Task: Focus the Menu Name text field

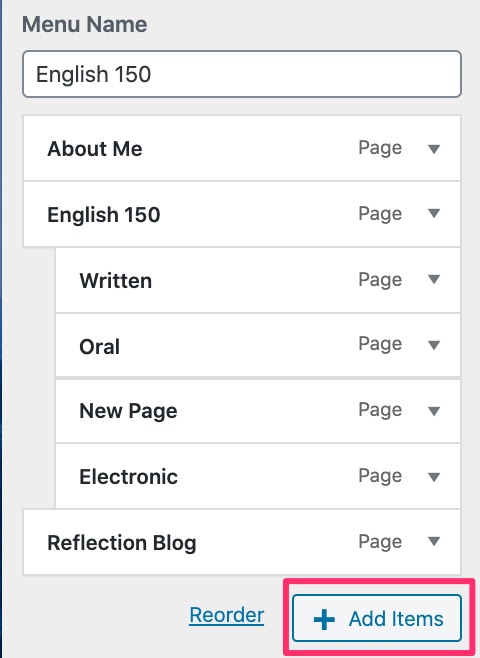Action: [242, 74]
